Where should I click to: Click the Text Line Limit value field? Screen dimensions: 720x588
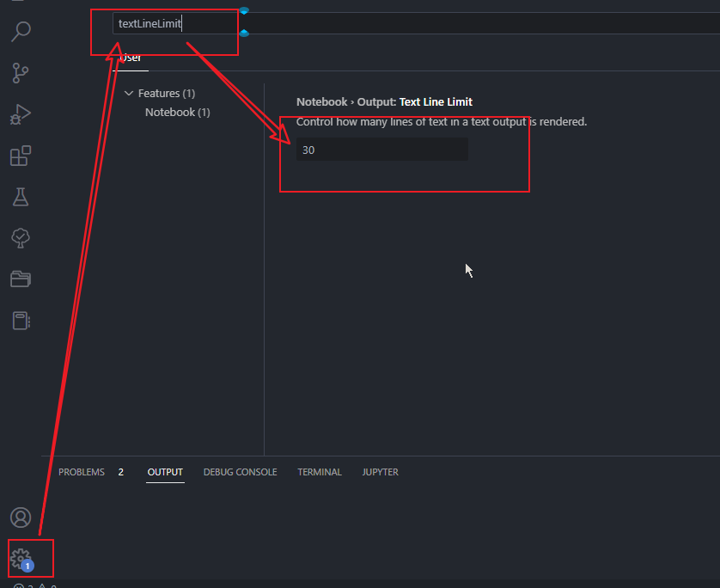(x=381, y=149)
